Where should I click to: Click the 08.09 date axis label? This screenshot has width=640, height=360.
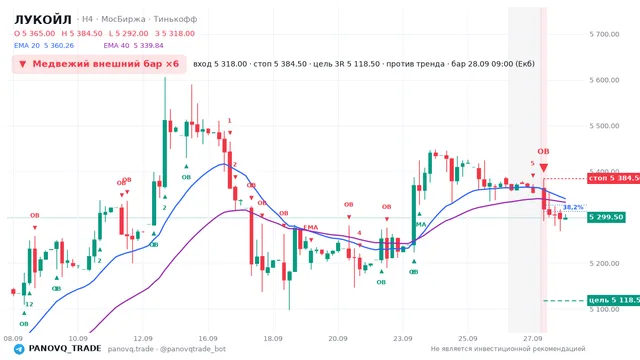[x=13, y=338]
